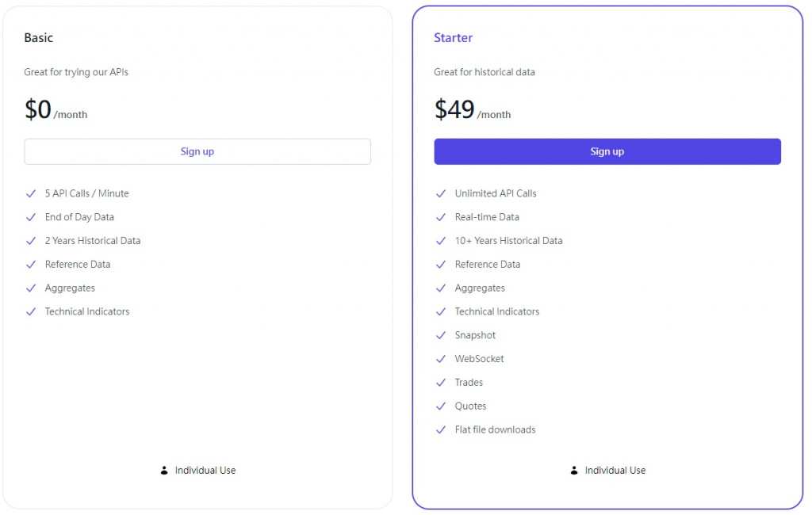Click checkmark beside WebSocket feature

pyautogui.click(x=441, y=359)
